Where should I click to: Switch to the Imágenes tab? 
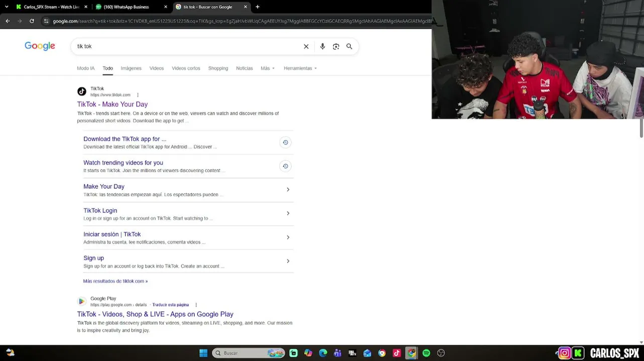pyautogui.click(x=131, y=68)
